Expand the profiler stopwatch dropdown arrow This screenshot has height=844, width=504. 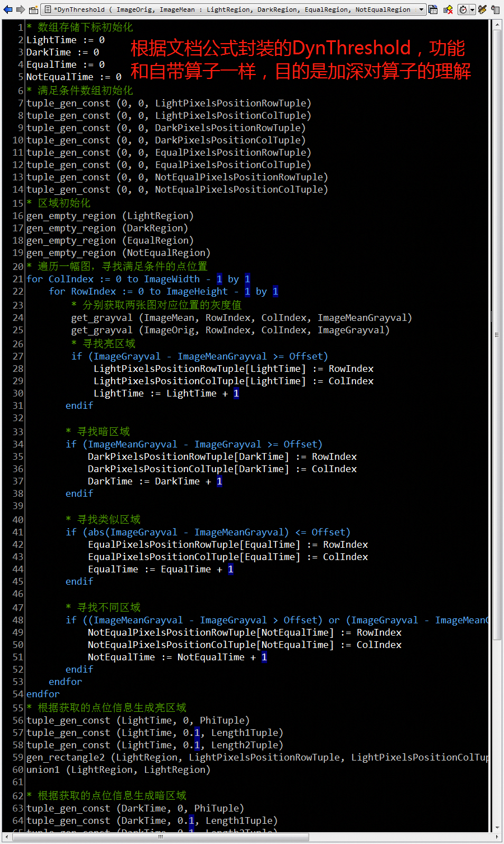click(473, 9)
